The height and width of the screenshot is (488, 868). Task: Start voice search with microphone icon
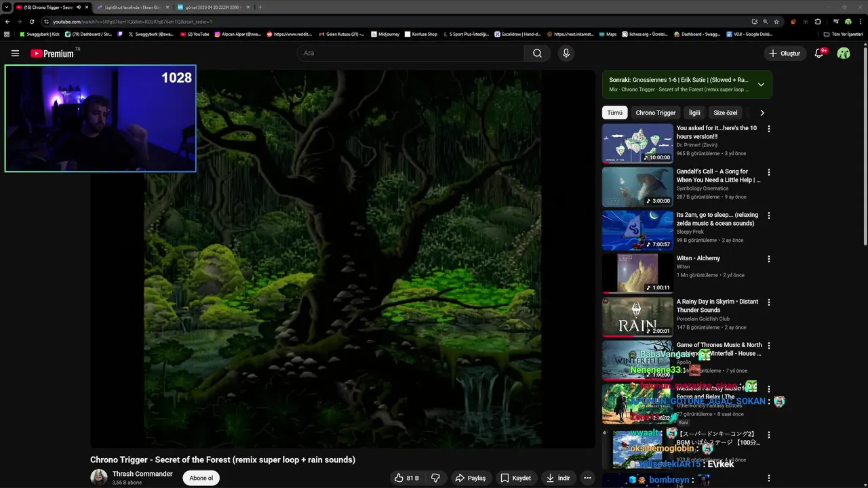tap(566, 54)
